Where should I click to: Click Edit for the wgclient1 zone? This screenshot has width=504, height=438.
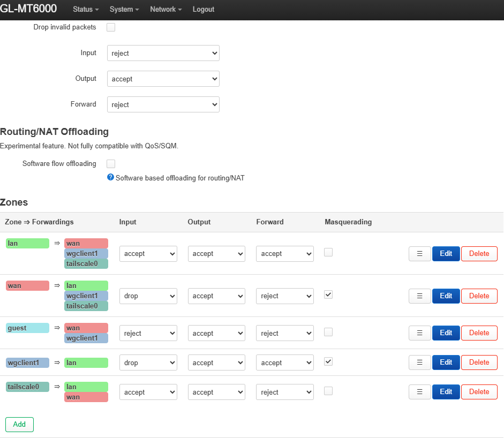point(446,363)
